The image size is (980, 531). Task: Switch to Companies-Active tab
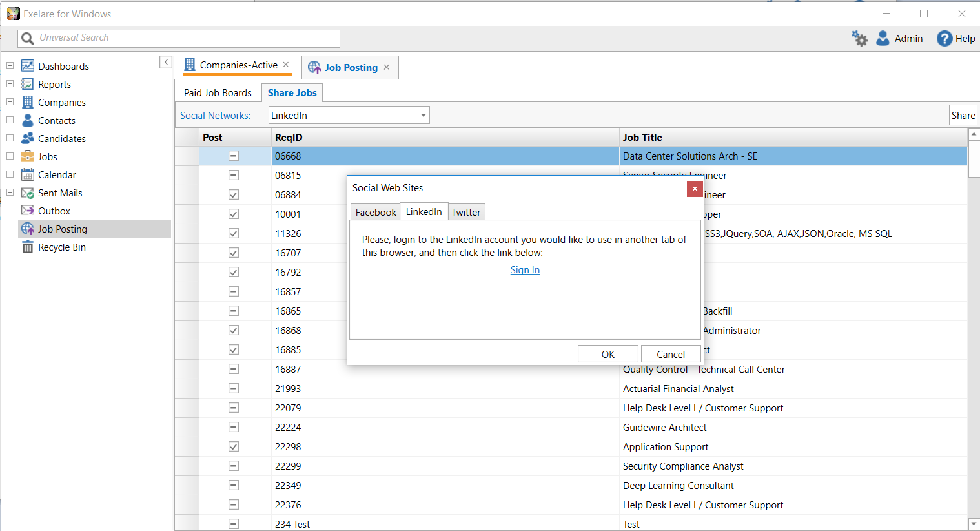[238, 65]
